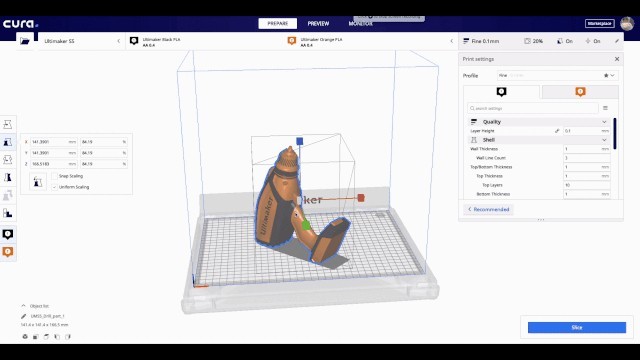This screenshot has height=360, width=640.
Task: Select extruder 2 orange settings tab
Action: coord(580,92)
